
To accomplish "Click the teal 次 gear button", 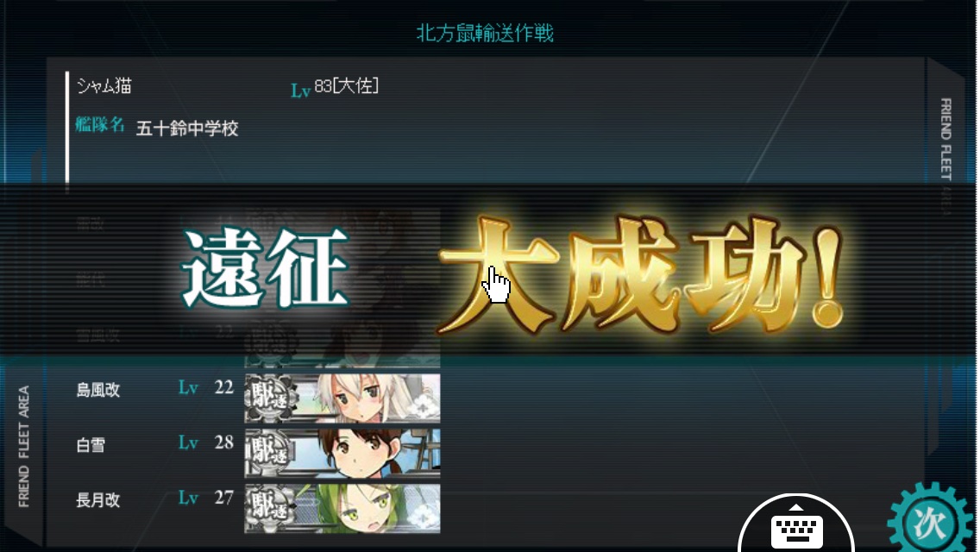I will coord(931,520).
